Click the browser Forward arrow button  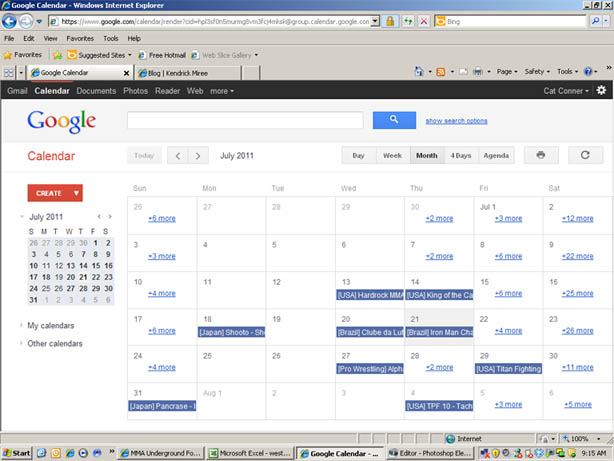[x=26, y=21]
